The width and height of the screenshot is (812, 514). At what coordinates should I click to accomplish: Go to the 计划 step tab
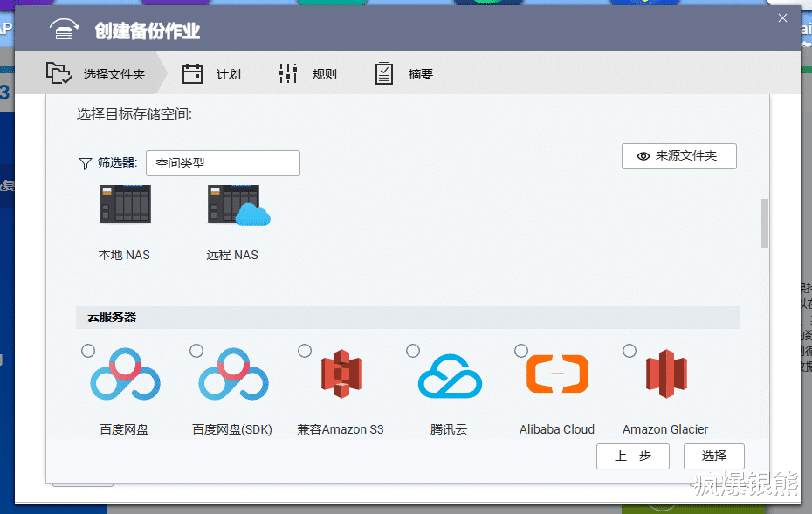[211, 73]
